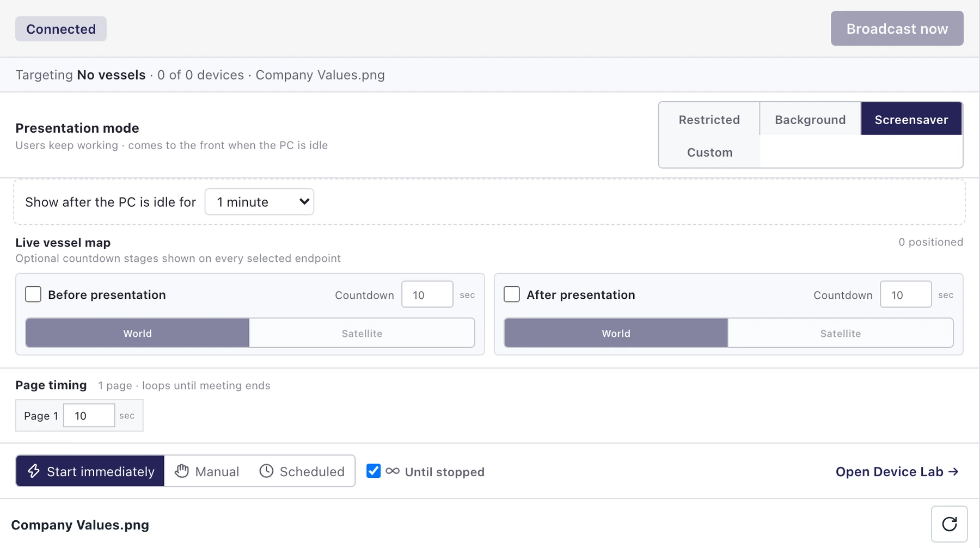Click the lightning bolt icon on Start immediately
Screen dimensions: 980x548
[34, 471]
